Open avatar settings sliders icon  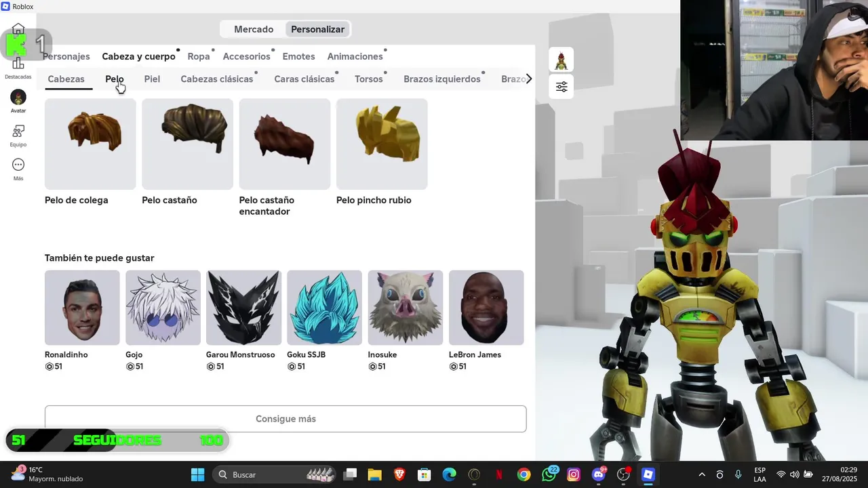(561, 87)
